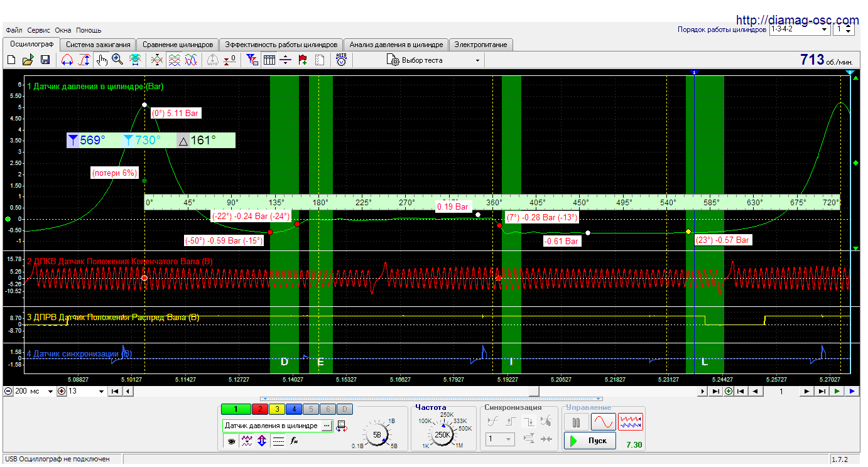This screenshot has height=467, width=868.
Task: Switch to Эффективность работы цилиндров tab
Action: pyautogui.click(x=281, y=45)
